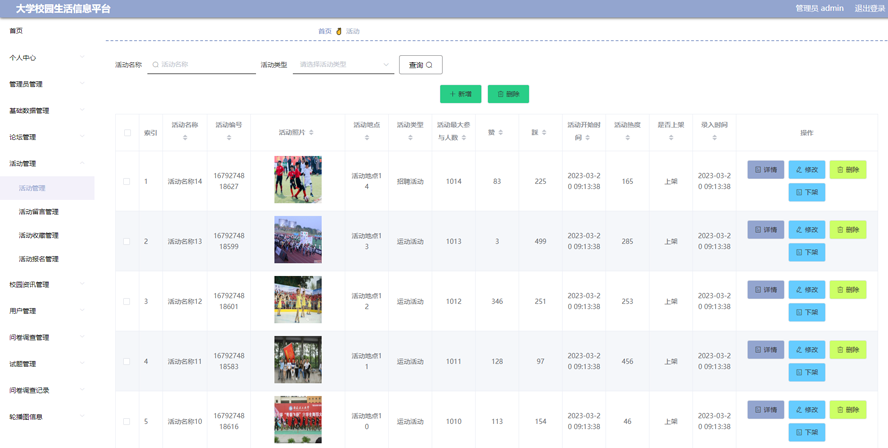888x448 pixels.
Task: Click the green 新增 button
Action: pyautogui.click(x=460, y=94)
